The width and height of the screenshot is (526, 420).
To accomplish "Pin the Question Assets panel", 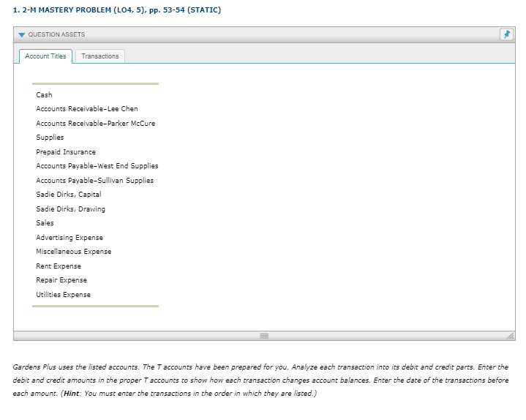I will (506, 34).
